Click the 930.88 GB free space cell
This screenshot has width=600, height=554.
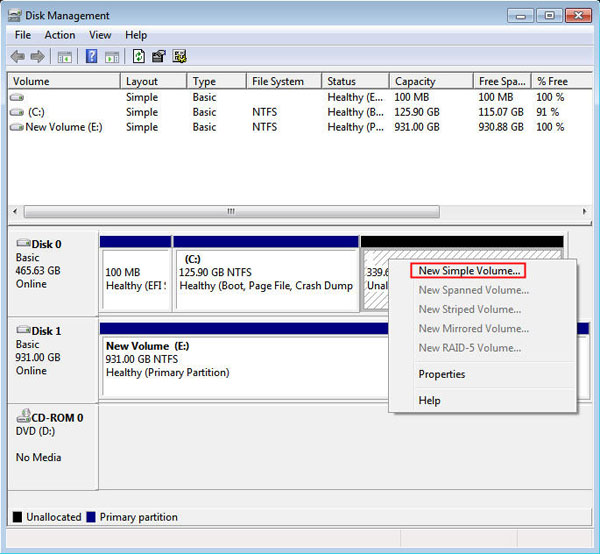(501, 127)
